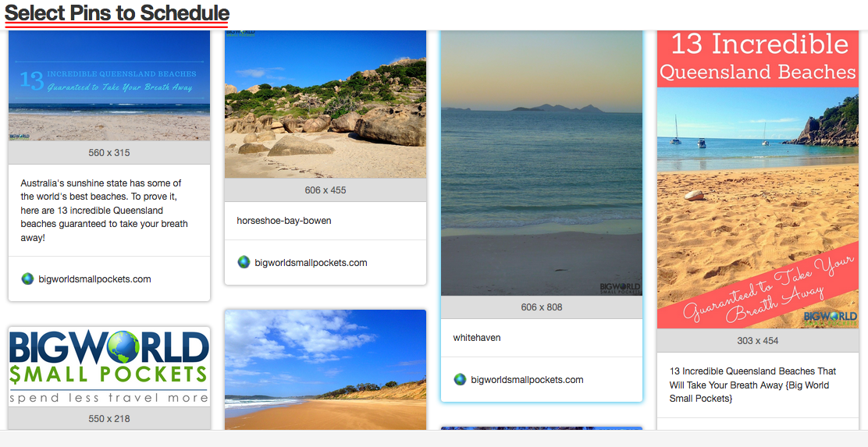This screenshot has height=447, width=868.
Task: Open bigworldsmallpockets.com link under whitehaven
Action: [x=527, y=380]
